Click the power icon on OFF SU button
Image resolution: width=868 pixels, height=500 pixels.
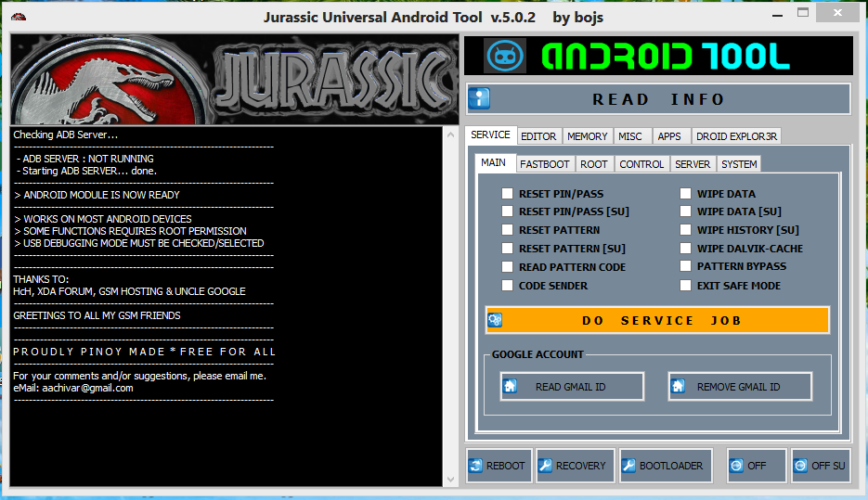coord(800,466)
